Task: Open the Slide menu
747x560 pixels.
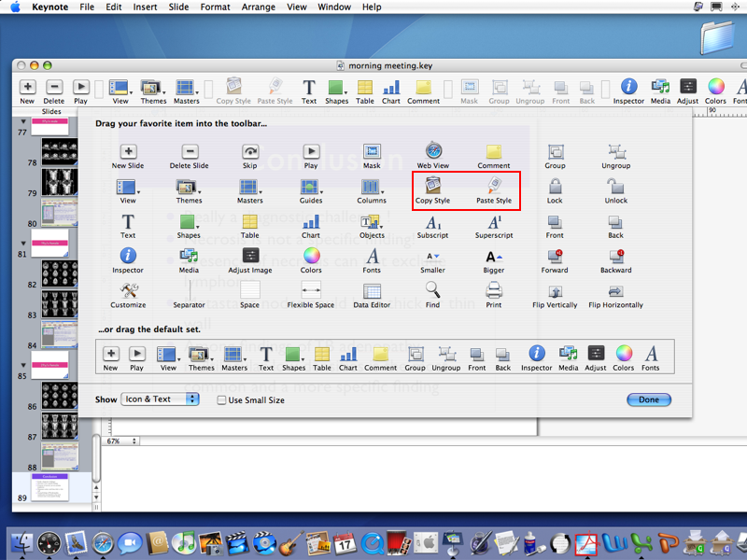Action: tap(178, 7)
